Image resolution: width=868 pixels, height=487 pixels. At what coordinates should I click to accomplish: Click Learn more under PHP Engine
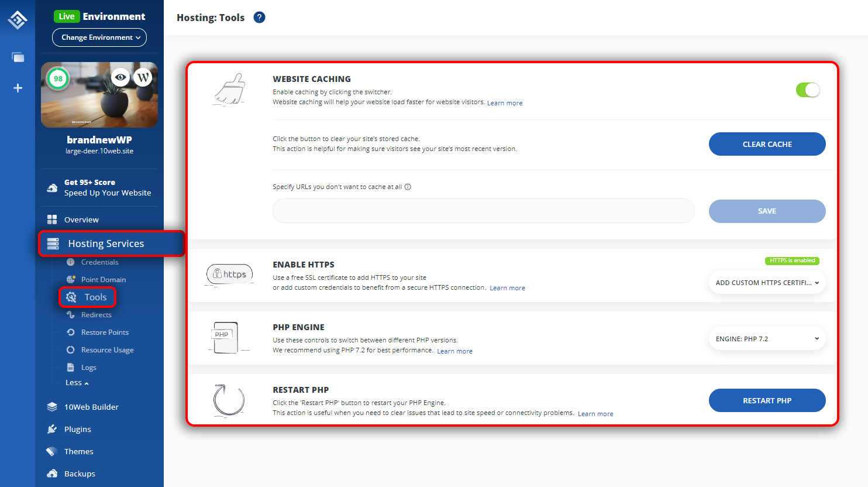click(x=454, y=351)
